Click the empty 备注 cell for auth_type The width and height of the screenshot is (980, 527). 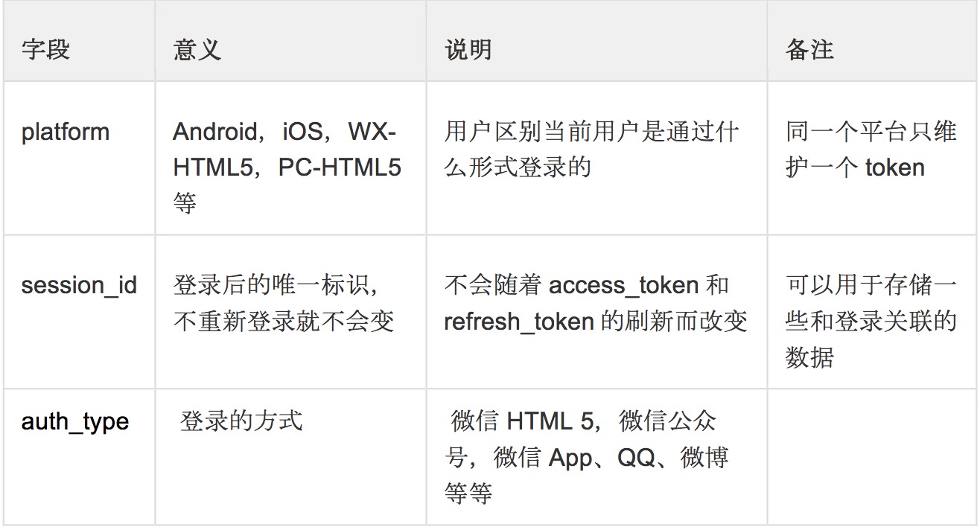coord(871,456)
